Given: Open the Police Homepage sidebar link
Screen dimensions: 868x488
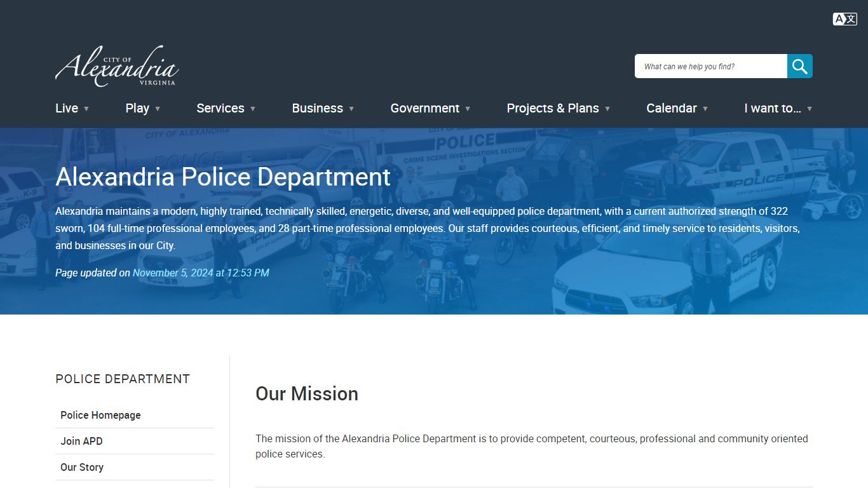Looking at the screenshot, I should pos(135,415).
